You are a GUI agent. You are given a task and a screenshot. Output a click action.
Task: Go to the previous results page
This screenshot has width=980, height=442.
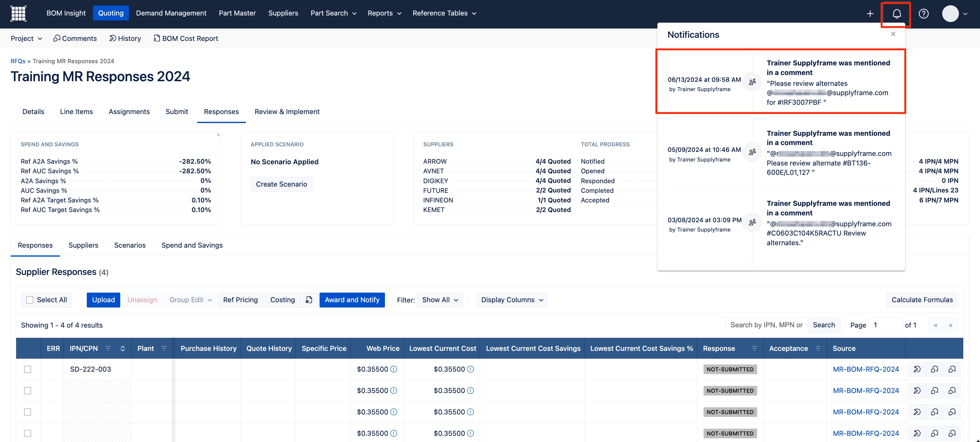(x=935, y=325)
